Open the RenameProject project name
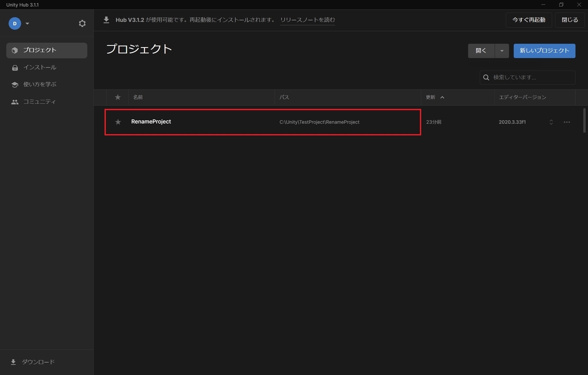 click(151, 121)
